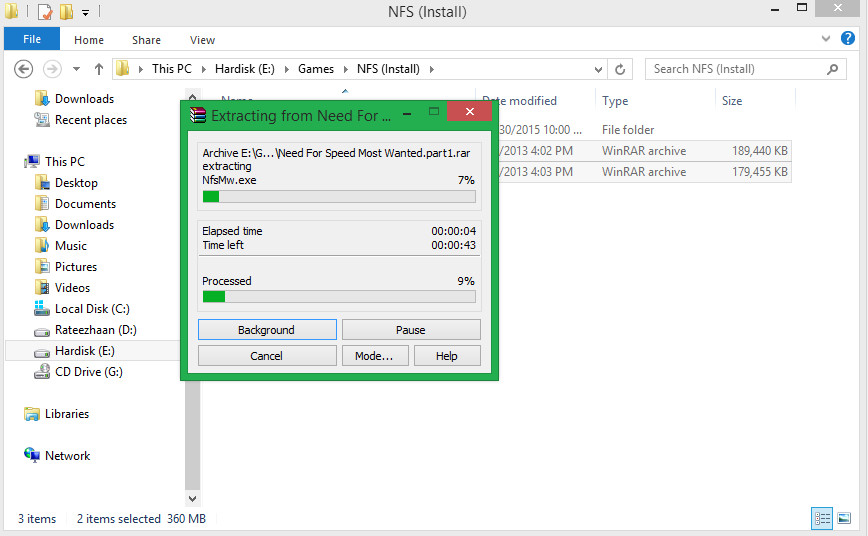Open the address bar history dropdown
Viewport: 868px width, 536px height.
click(x=598, y=69)
